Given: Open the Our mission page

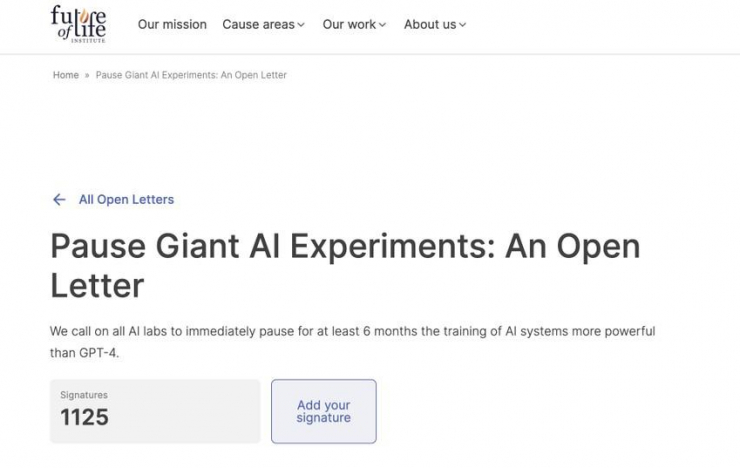Looking at the screenshot, I should point(172,25).
